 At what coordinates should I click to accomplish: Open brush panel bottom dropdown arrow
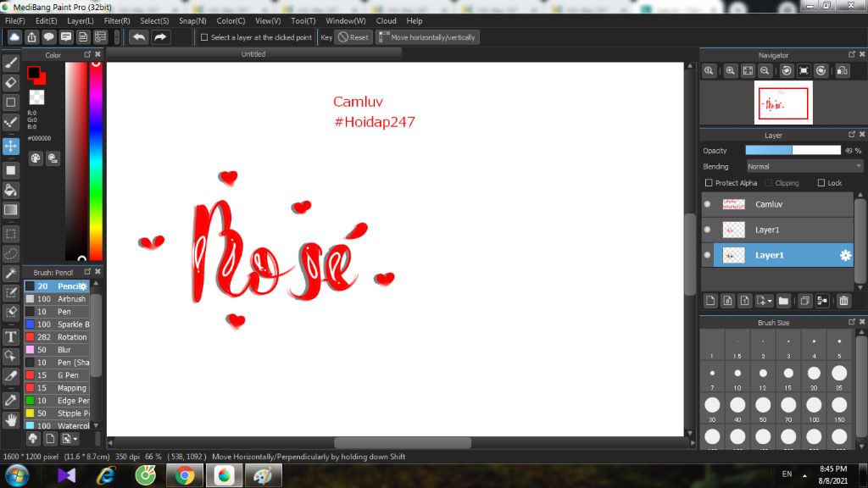click(x=75, y=439)
